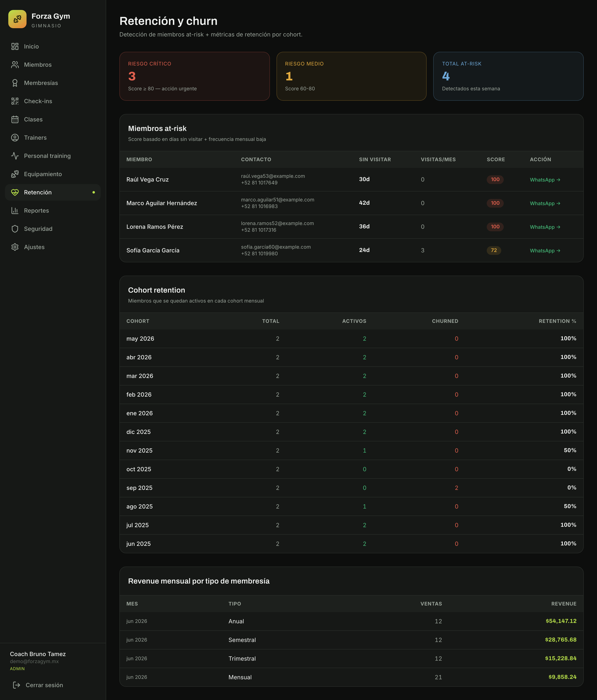
Task: Open the Reportes chart icon
Action: 15,211
